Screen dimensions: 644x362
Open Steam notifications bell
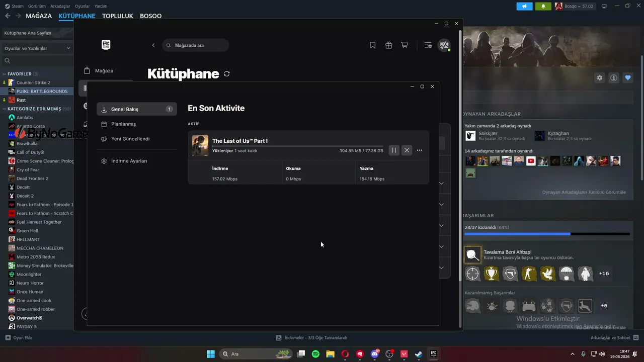543,7
